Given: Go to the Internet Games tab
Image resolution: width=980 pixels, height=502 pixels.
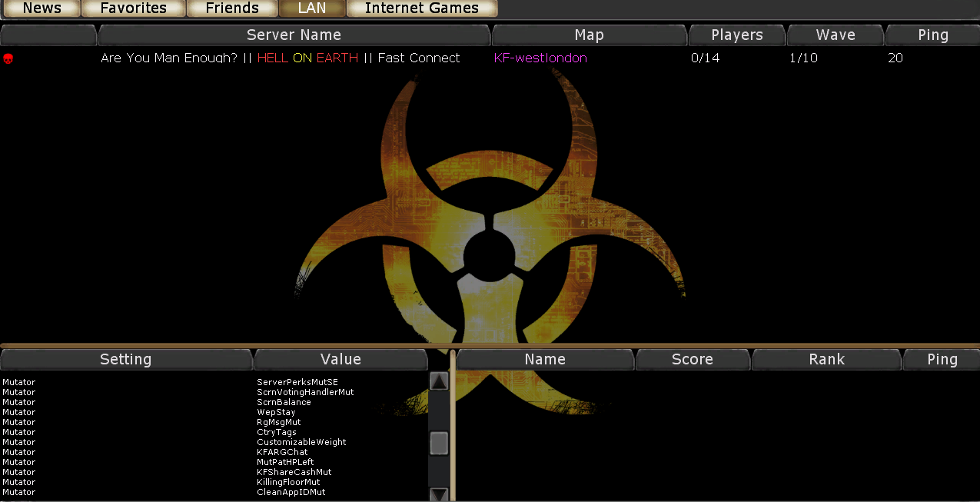Looking at the screenshot, I should 422,8.
